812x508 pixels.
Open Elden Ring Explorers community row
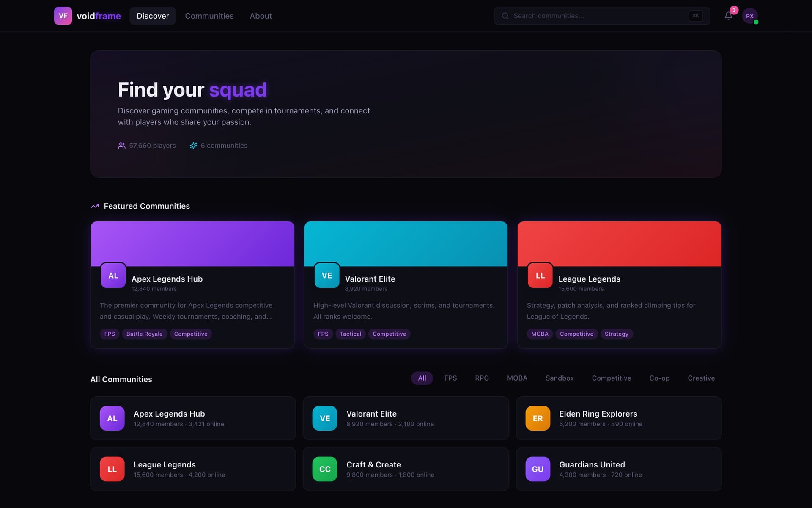(x=619, y=418)
